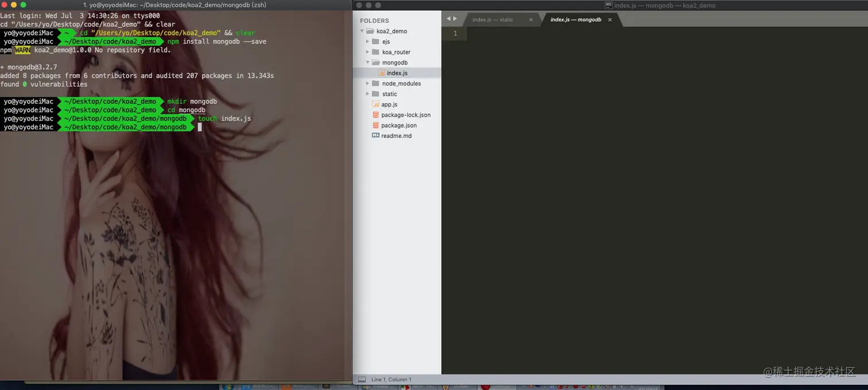The height and width of the screenshot is (390, 868).
Task: Collapse the mongodb folder arrow
Action: click(x=367, y=62)
